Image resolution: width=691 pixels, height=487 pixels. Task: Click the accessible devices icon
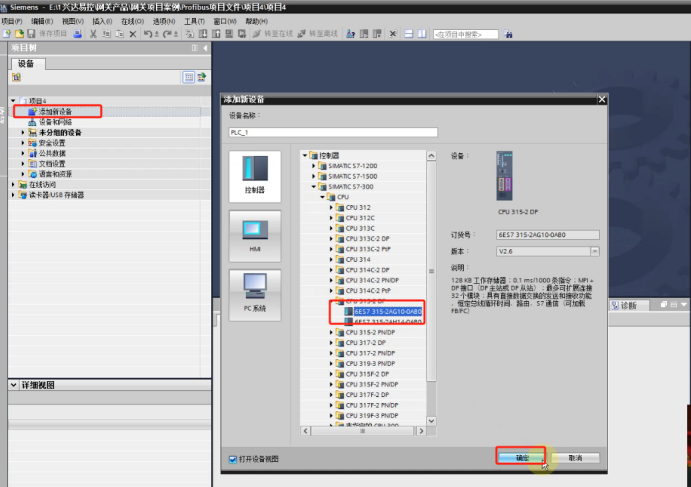351,34
